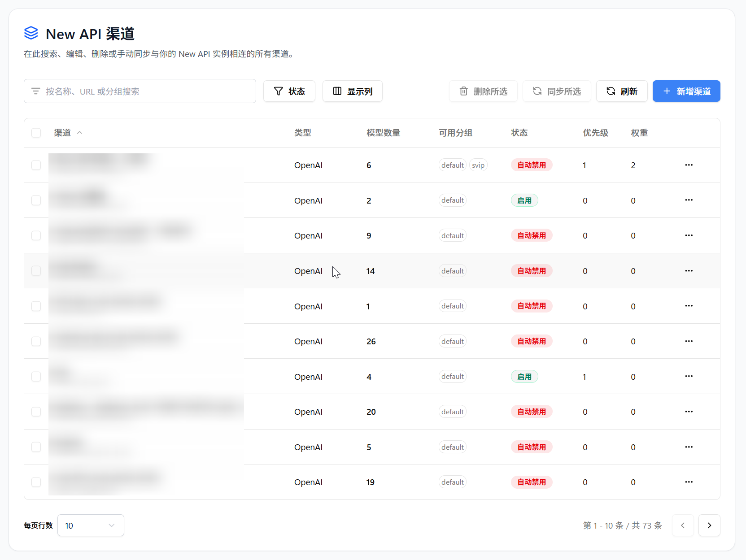Open the rows-per-page dropdown showing 10
Viewport: 746px width, 560px height.
(x=91, y=525)
